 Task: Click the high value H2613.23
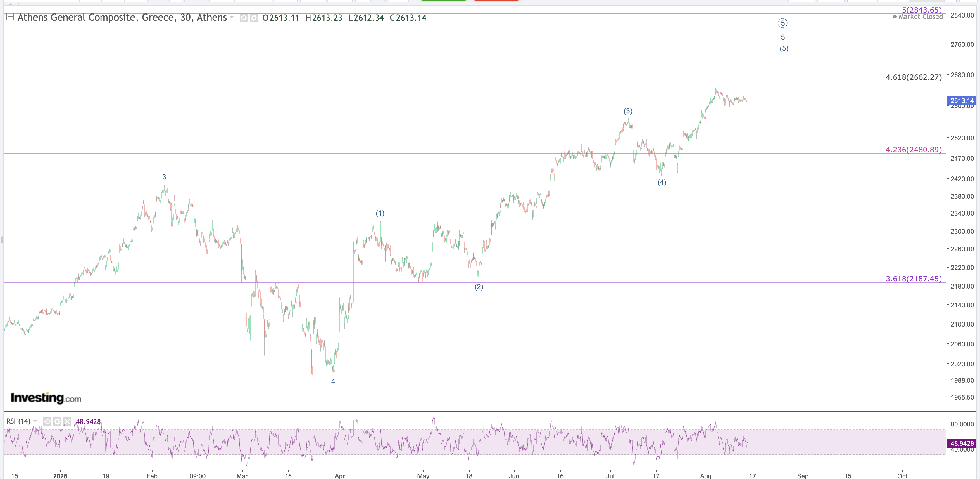(324, 18)
